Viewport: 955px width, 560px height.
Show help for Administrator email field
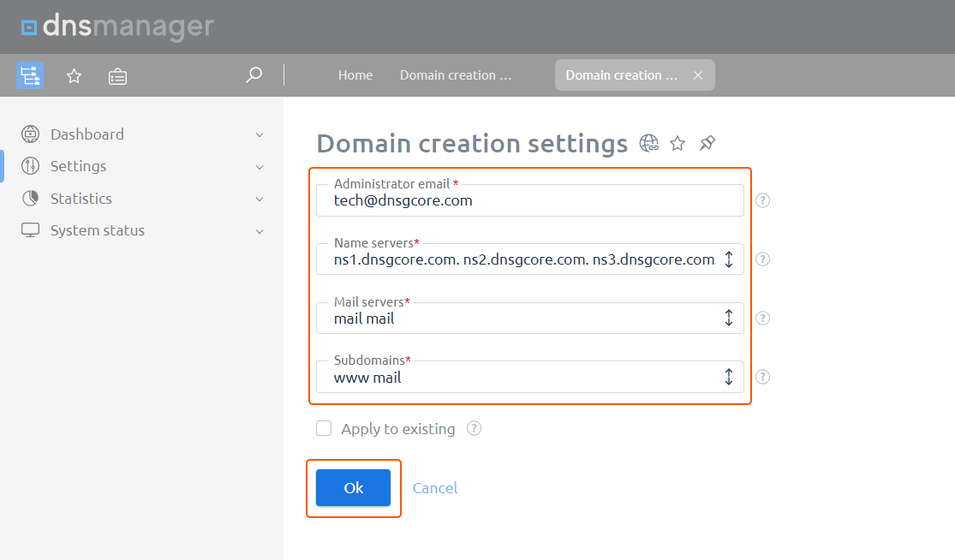762,200
